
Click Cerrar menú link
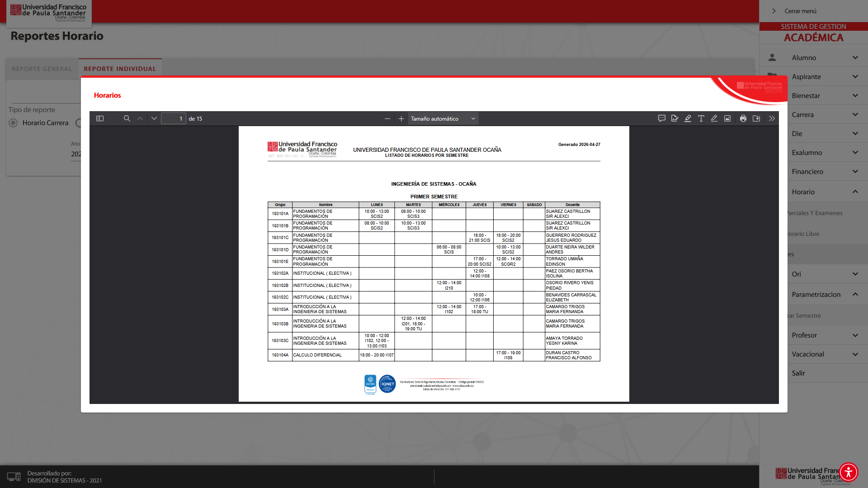tap(800, 11)
